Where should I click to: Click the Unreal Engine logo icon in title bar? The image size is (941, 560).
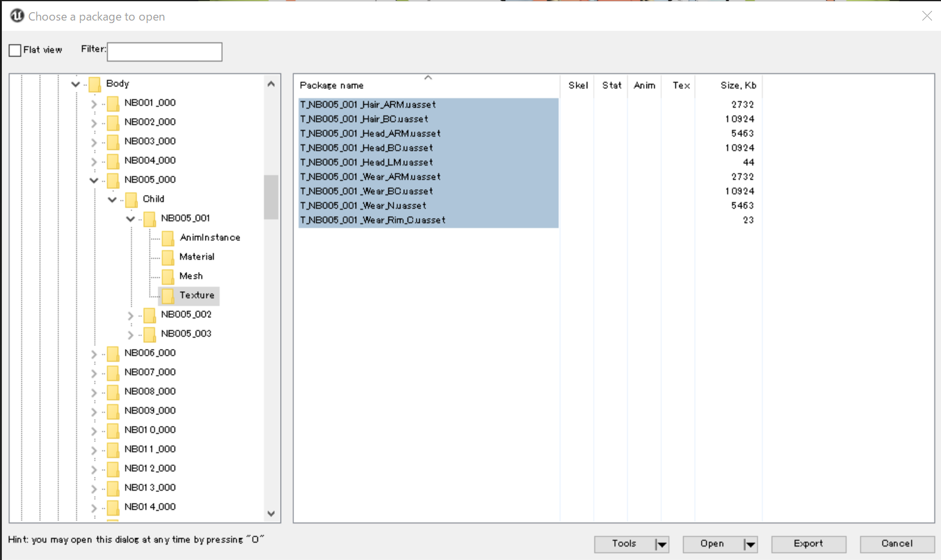click(17, 15)
